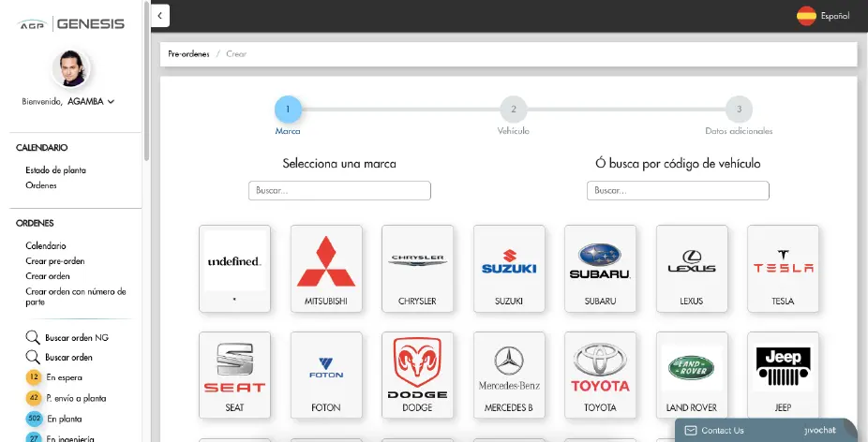Image resolution: width=868 pixels, height=442 pixels.
Task: Open Crear orden in the sidebar
Action: click(x=48, y=276)
